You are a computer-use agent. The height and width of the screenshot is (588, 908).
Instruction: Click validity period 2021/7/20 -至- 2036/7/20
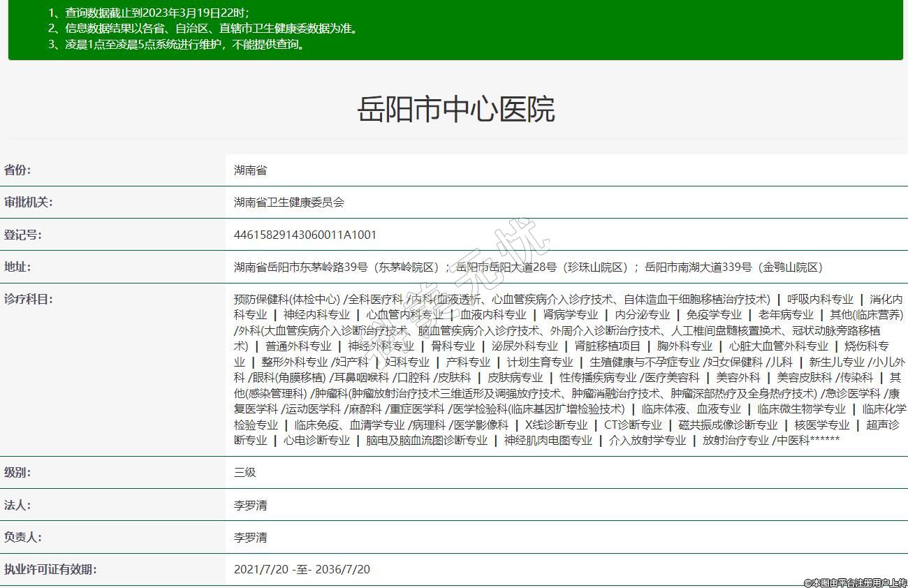pyautogui.click(x=302, y=569)
